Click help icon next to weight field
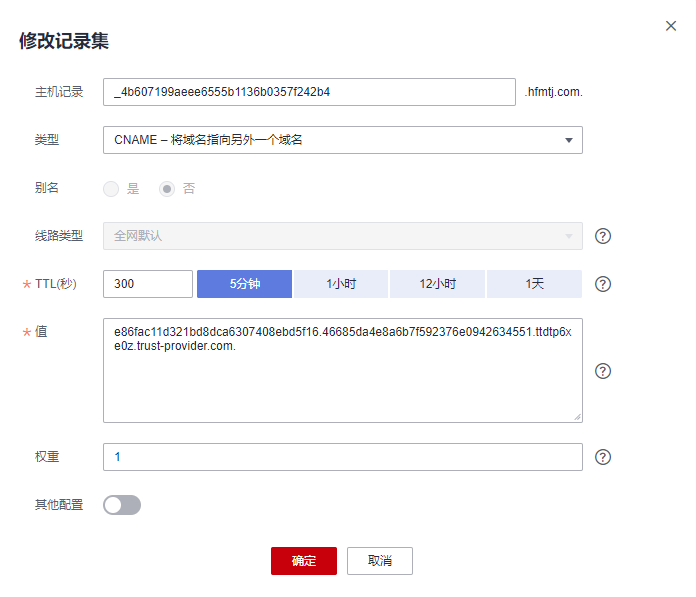 [x=602, y=457]
